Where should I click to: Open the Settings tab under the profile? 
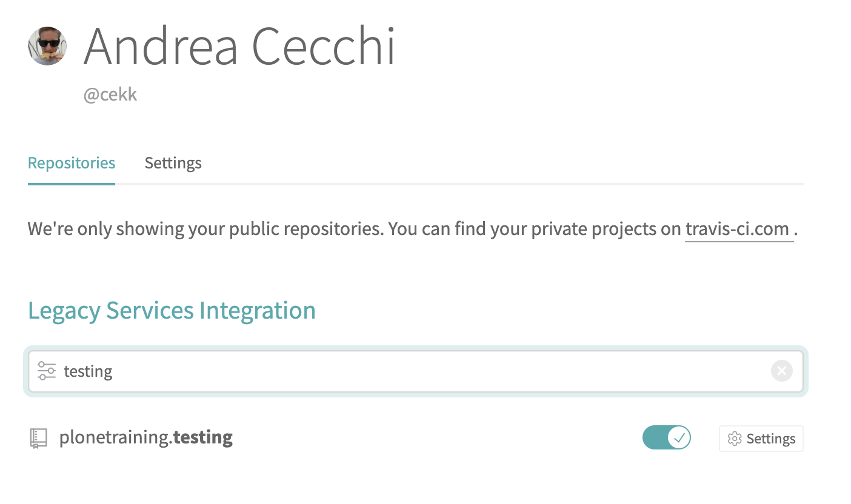tap(173, 163)
